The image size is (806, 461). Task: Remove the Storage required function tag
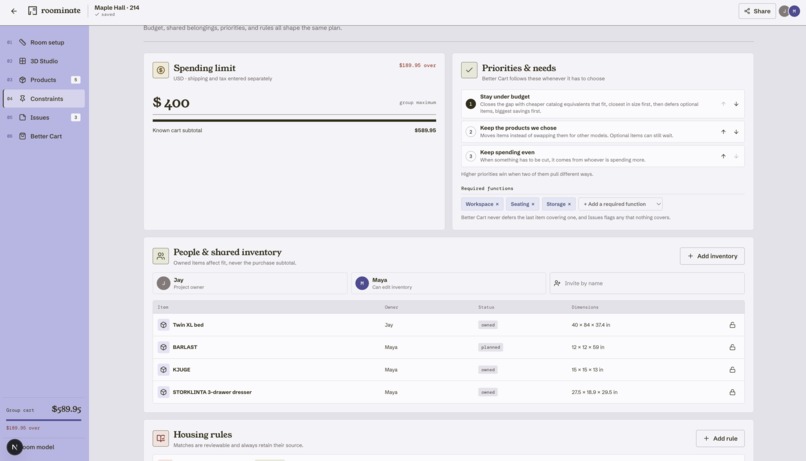(569, 204)
